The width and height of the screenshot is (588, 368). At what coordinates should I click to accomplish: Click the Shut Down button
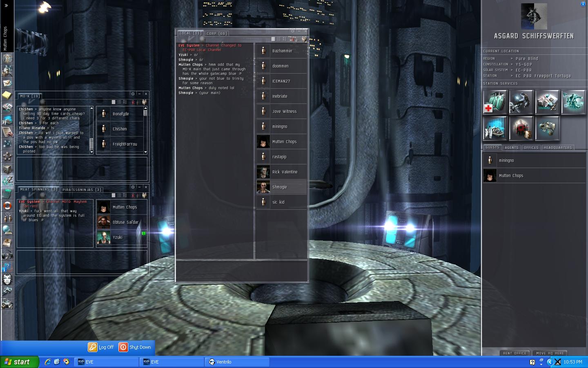tap(135, 347)
